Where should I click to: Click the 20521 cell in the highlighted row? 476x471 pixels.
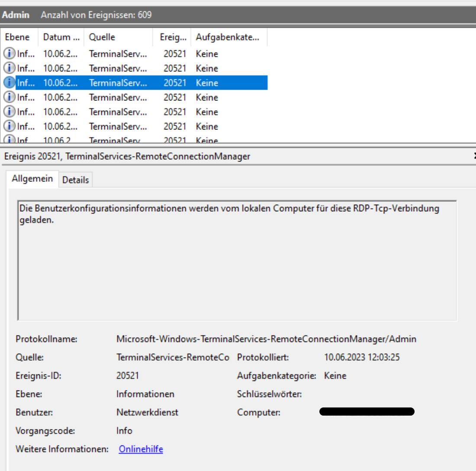(174, 83)
